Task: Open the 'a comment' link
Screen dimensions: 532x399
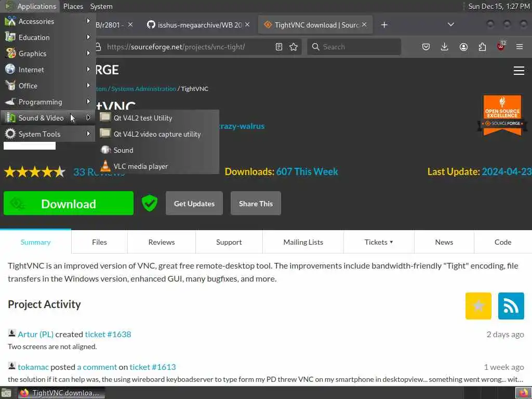Action: click(97, 367)
